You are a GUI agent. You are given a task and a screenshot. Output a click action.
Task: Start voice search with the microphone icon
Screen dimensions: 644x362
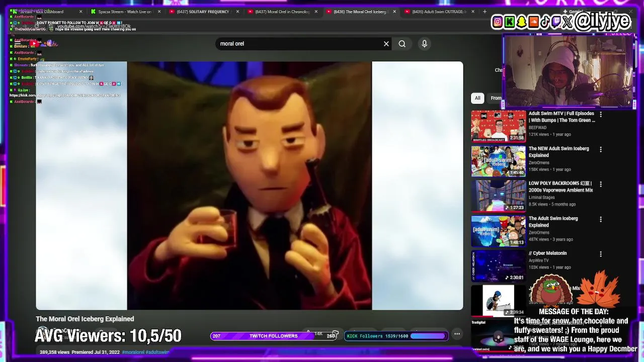pos(424,44)
